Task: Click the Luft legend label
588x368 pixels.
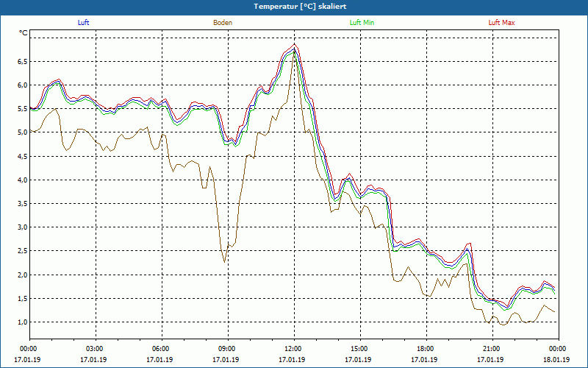Action: click(x=83, y=23)
